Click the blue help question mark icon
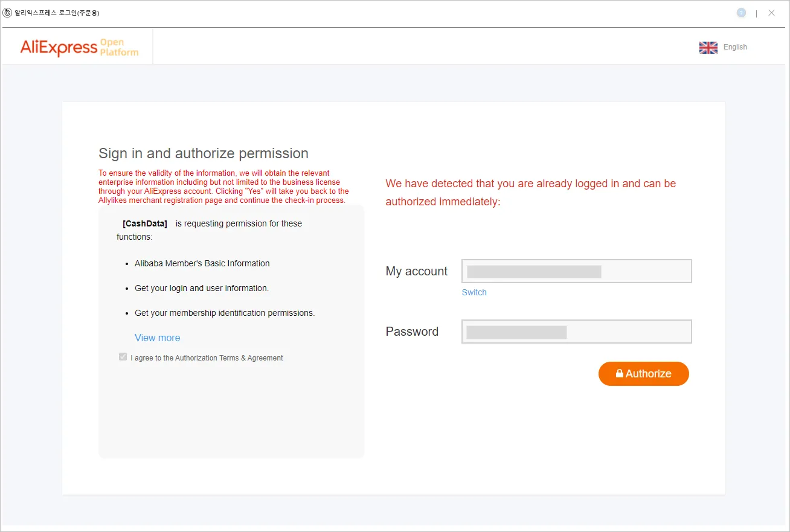This screenshot has height=532, width=790. tap(741, 13)
